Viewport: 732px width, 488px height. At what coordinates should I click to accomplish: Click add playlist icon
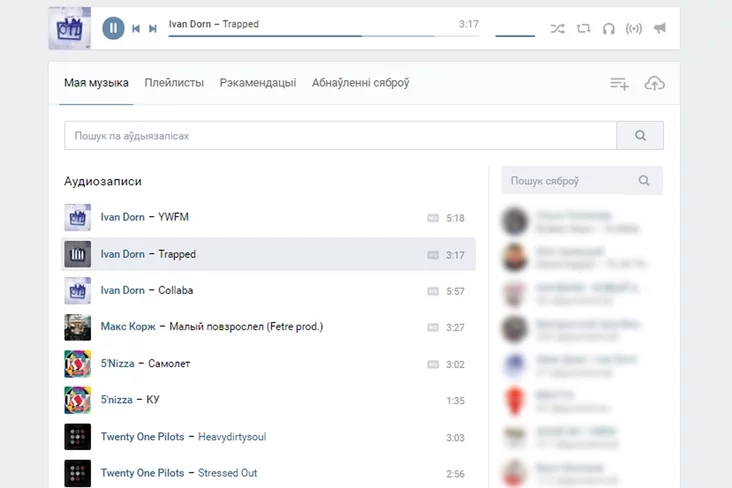[619, 84]
